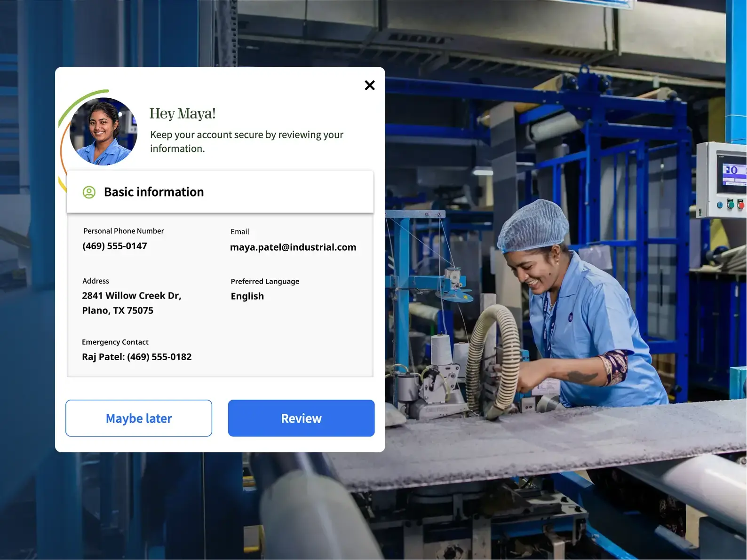Screen dimensions: 747x560
Task: Select the emergency contact Raj Patel entry
Action: click(137, 357)
